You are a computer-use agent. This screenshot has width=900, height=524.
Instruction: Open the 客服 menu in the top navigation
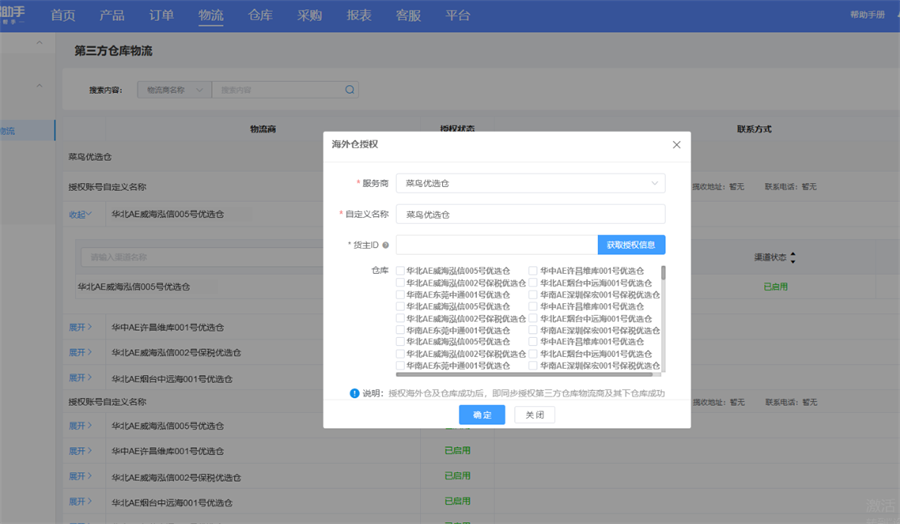pyautogui.click(x=408, y=15)
